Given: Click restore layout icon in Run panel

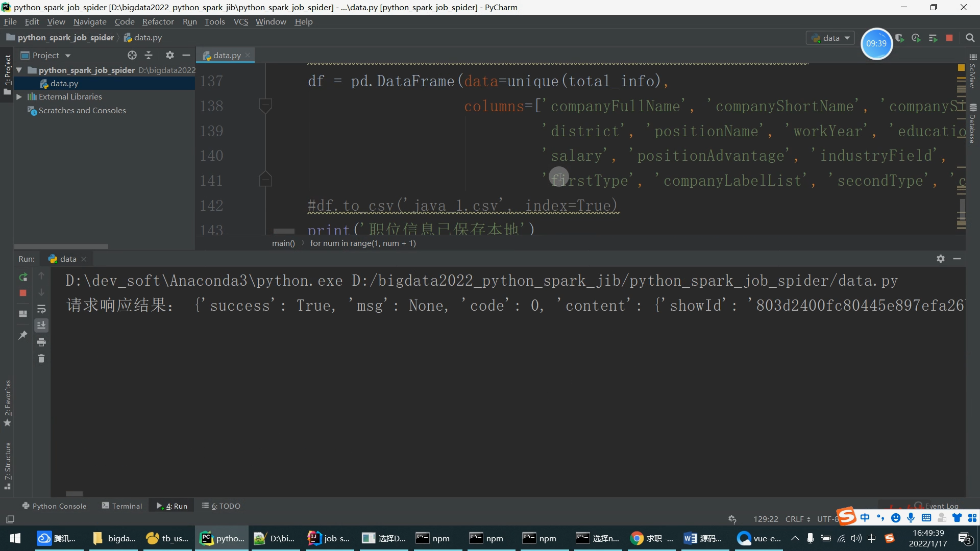Looking at the screenshot, I should click(23, 314).
